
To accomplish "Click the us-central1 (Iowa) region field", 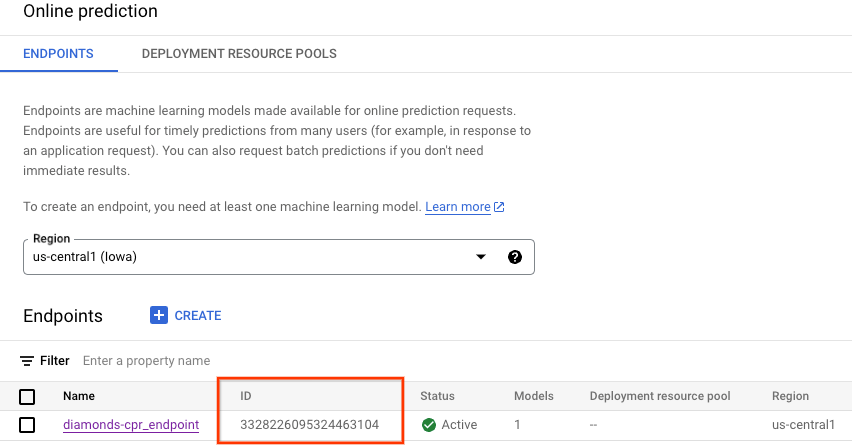I will pyautogui.click(x=250, y=257).
